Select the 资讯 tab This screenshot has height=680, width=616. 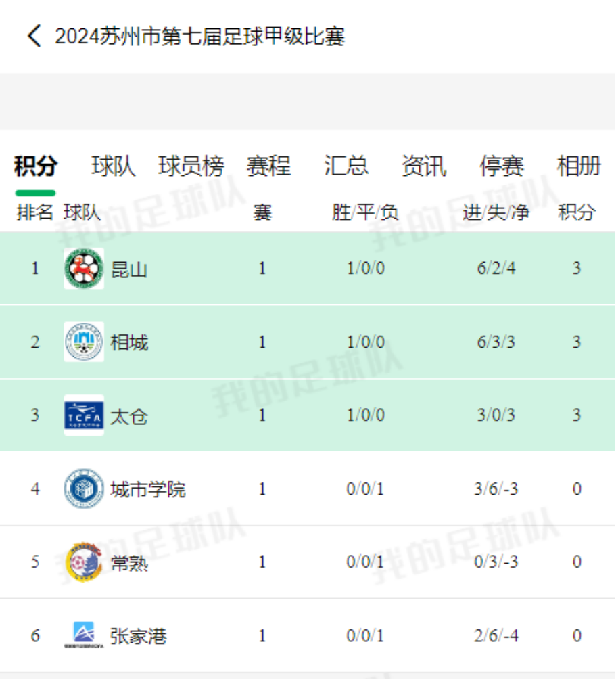coord(424,166)
